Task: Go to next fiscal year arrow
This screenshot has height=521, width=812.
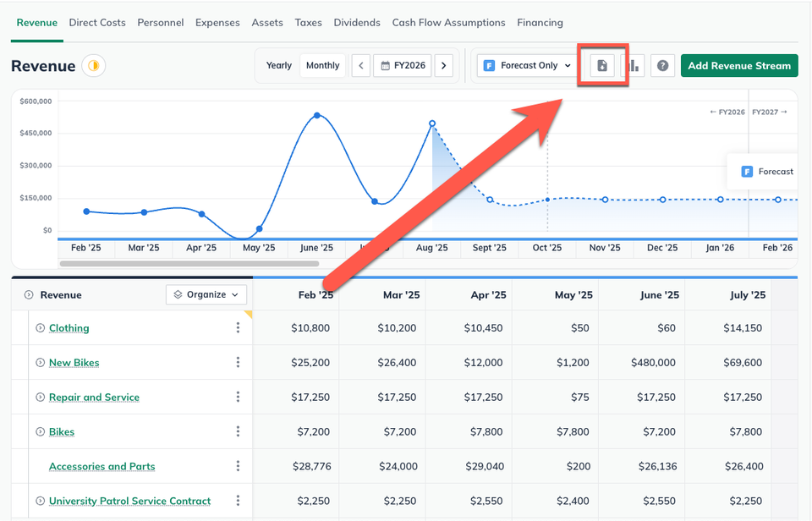Action: point(444,66)
